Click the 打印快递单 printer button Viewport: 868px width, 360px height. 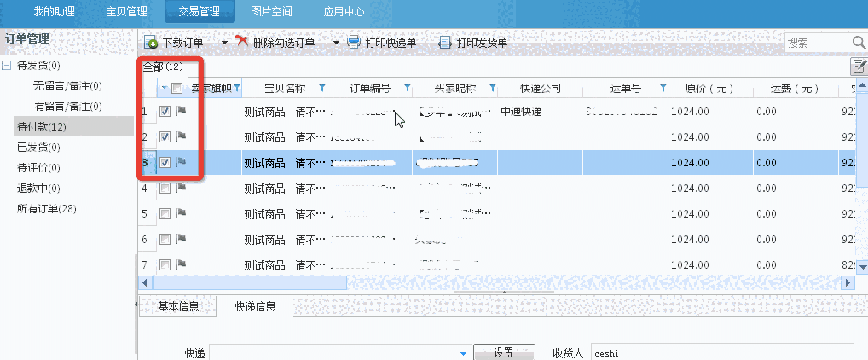click(x=382, y=42)
